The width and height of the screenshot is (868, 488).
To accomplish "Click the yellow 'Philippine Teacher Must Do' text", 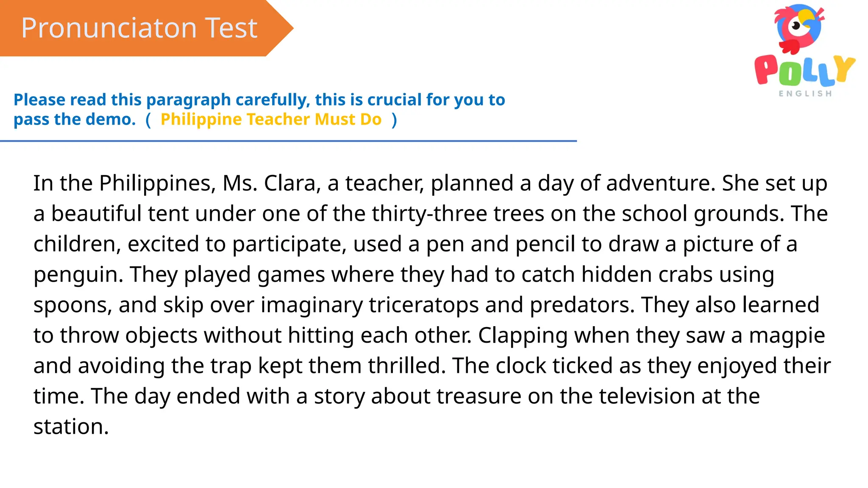I will 271,119.
